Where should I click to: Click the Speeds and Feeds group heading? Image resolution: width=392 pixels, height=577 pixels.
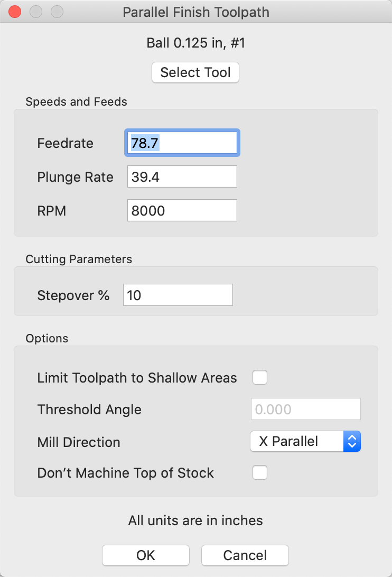pyautogui.click(x=76, y=101)
